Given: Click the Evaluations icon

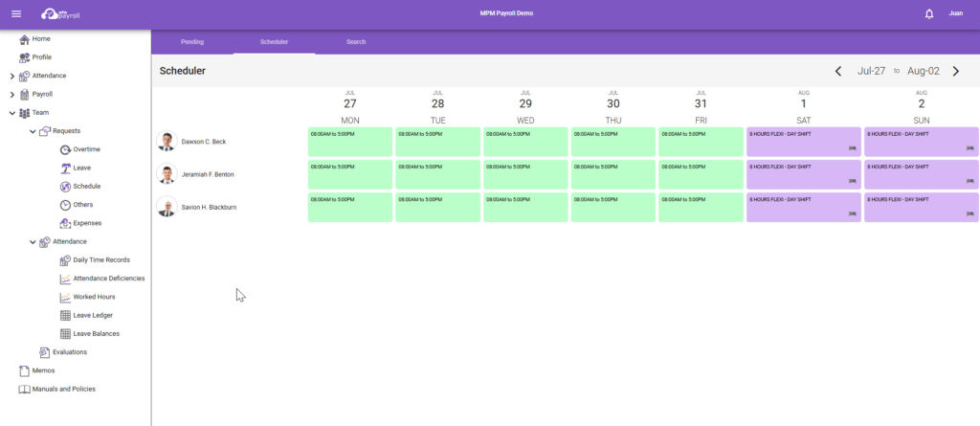Looking at the screenshot, I should coord(44,352).
